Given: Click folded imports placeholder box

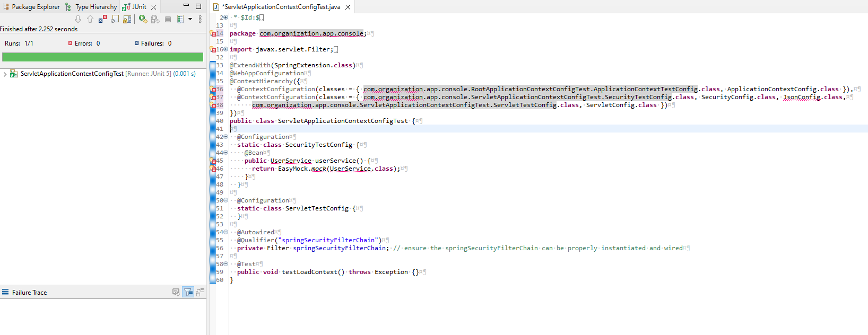Looking at the screenshot, I should [336, 49].
